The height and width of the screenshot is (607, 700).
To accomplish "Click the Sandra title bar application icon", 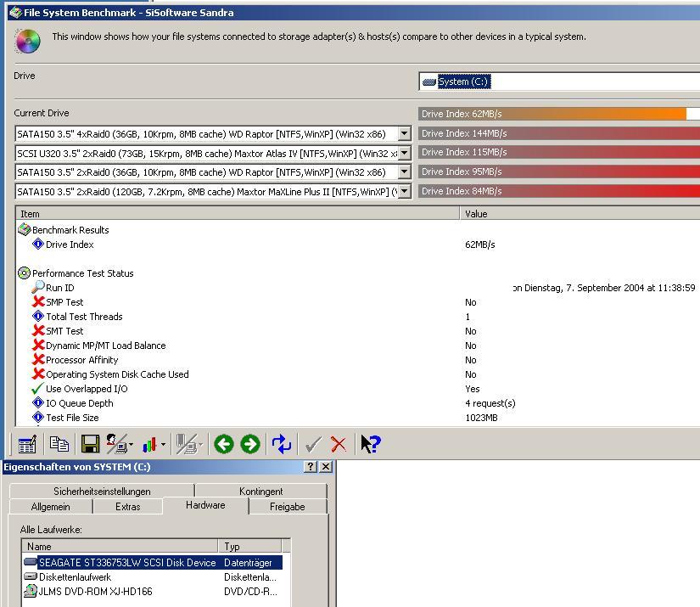I will (x=15, y=13).
